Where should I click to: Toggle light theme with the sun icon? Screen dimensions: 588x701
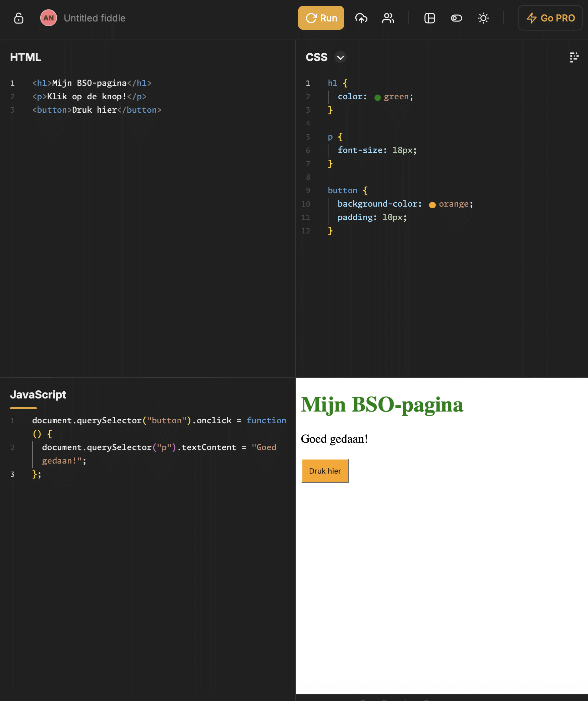click(483, 18)
